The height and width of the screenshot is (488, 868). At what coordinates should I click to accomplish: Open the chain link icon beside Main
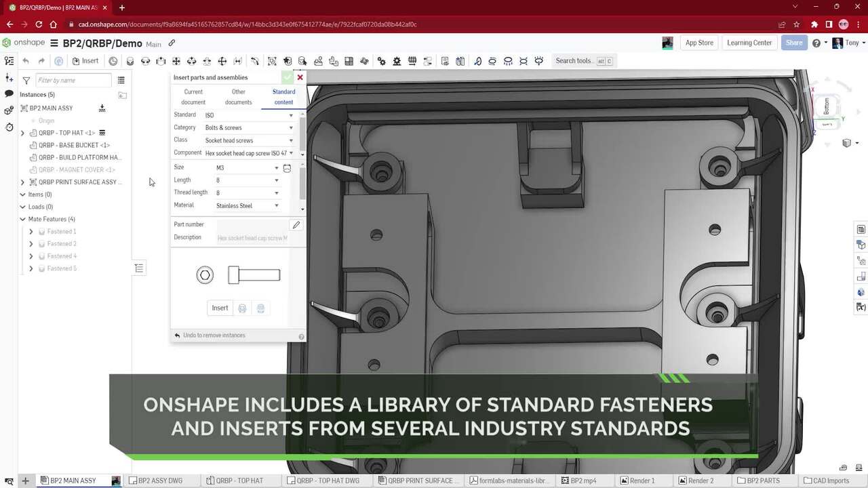click(172, 43)
